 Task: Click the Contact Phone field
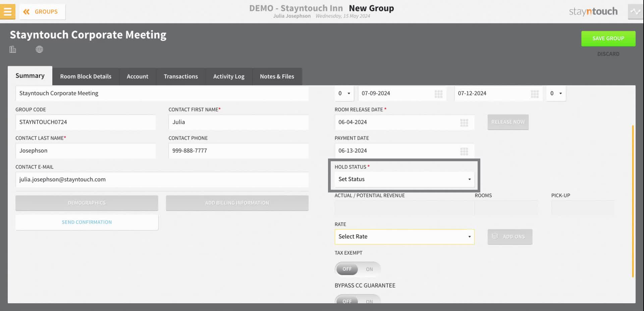click(x=238, y=151)
